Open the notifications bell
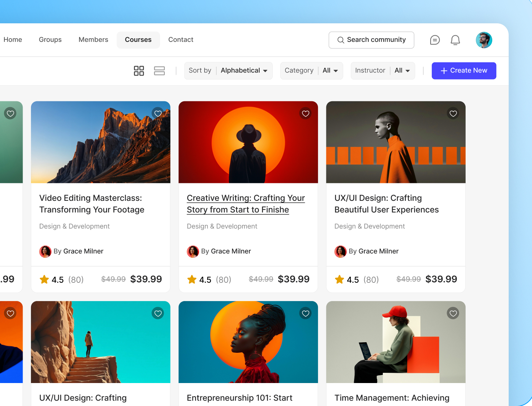This screenshot has height=406, width=532. [455, 40]
